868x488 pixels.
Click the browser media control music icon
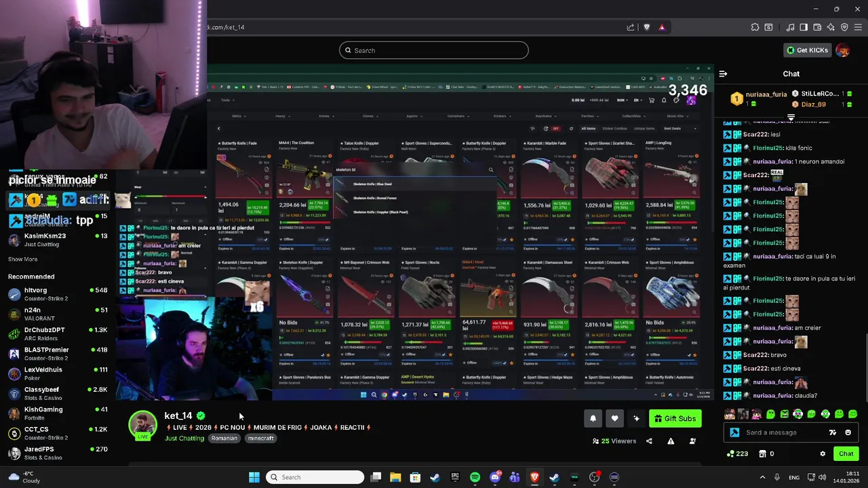point(790,27)
